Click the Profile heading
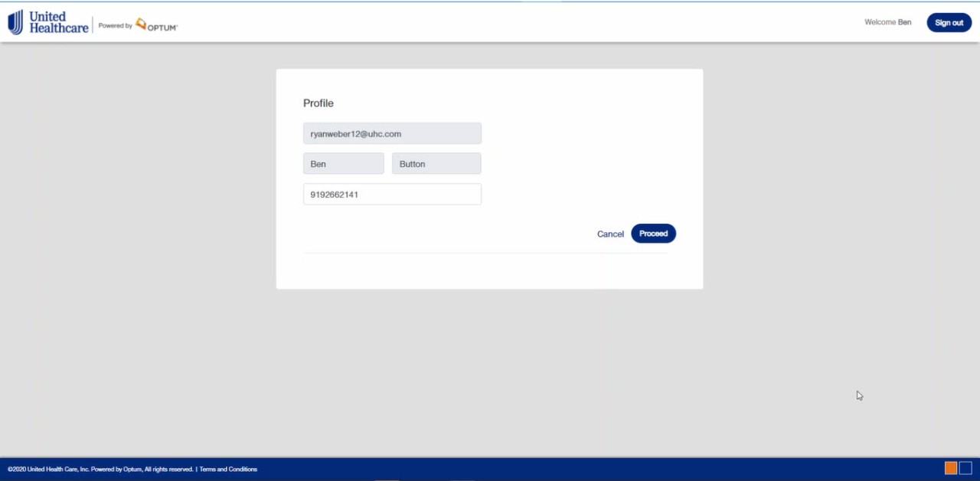 pos(318,103)
